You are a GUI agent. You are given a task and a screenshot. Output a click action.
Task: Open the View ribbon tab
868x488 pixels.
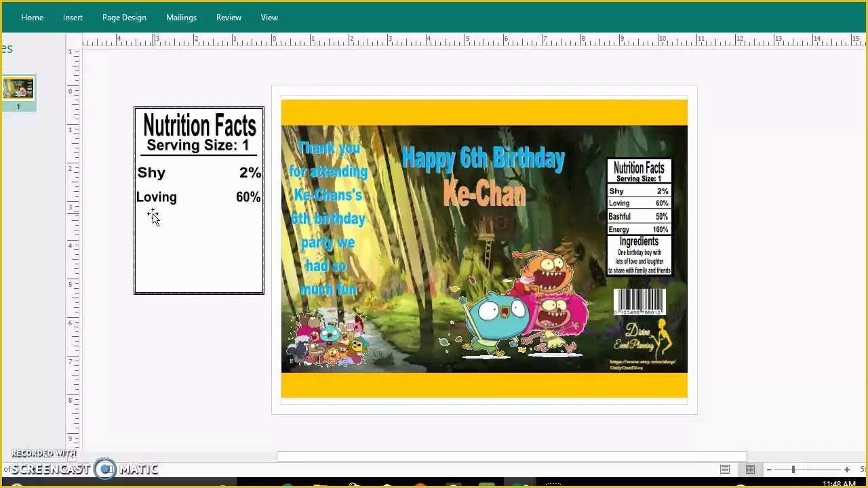tap(269, 18)
